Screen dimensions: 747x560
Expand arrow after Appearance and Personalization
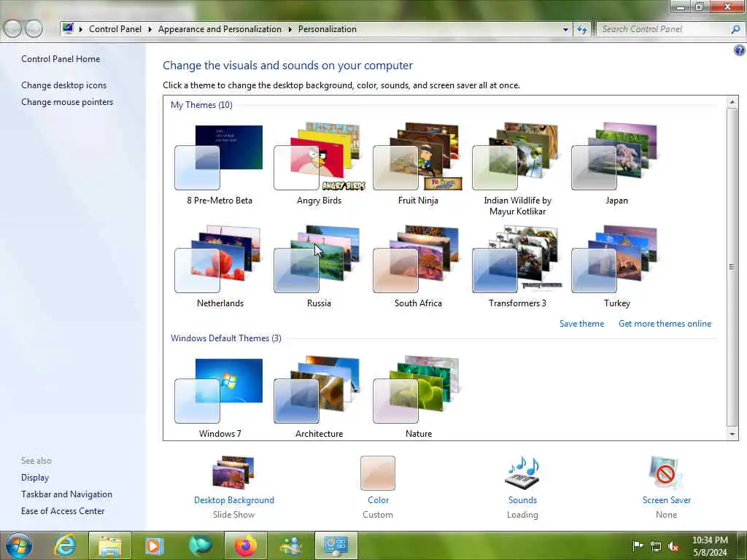coord(290,29)
